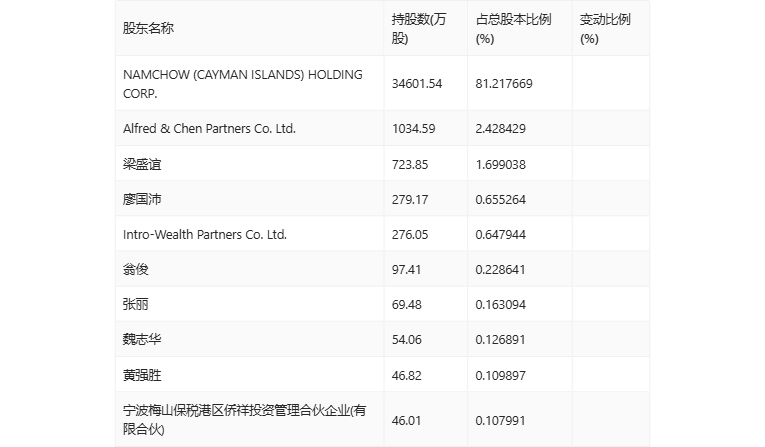Select percentage value 0.163094
This screenshot has height=447, width=765.
[x=501, y=305]
